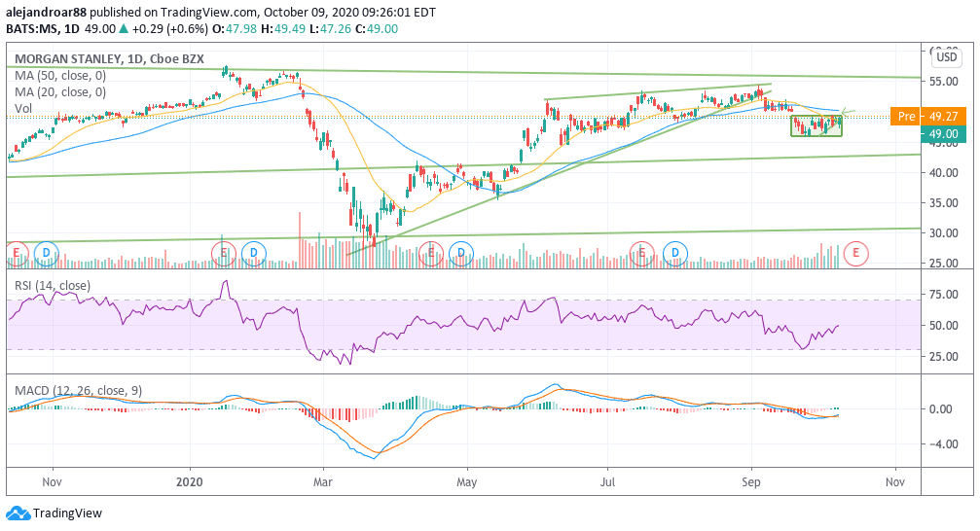Click the TradingView wordmark at bottom left

(x=67, y=513)
